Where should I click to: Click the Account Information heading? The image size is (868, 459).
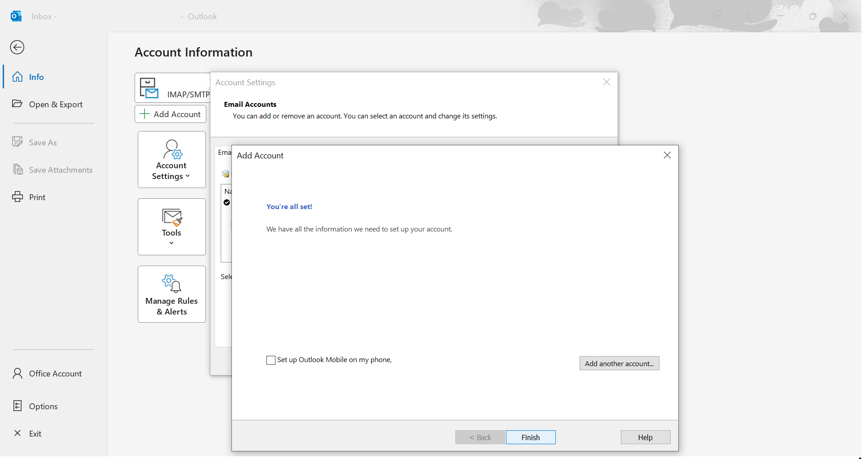pos(193,52)
